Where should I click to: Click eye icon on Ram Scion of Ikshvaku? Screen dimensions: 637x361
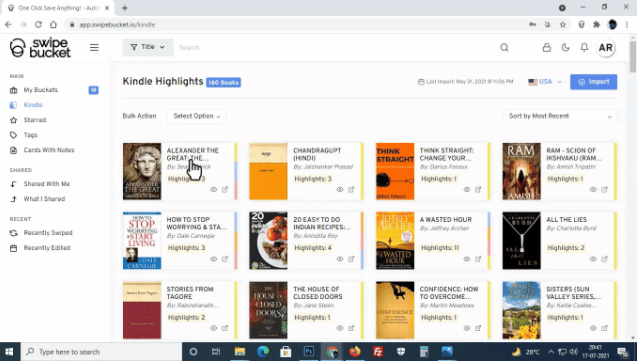click(x=593, y=190)
